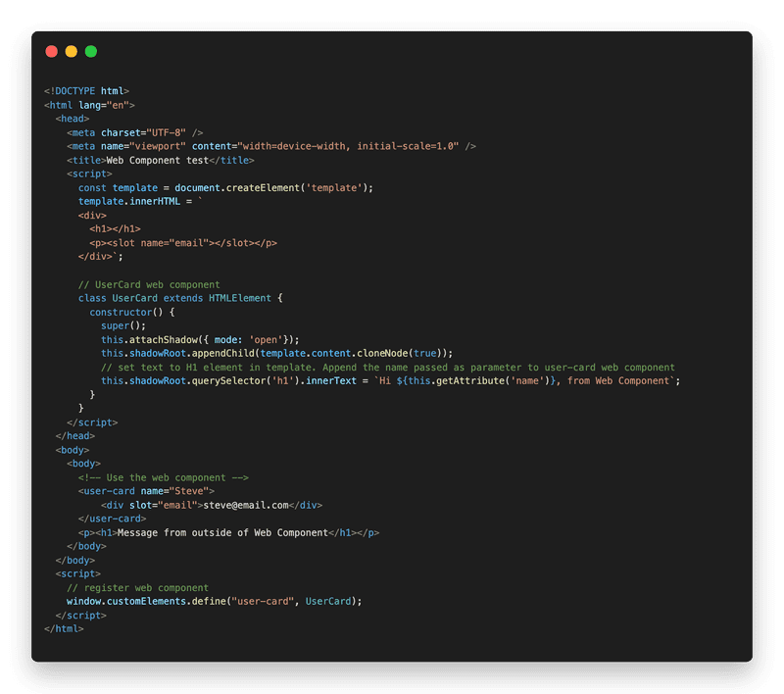This screenshot has width=784, height=694.
Task: Click the "Web Component test" title line
Action: click(x=161, y=160)
